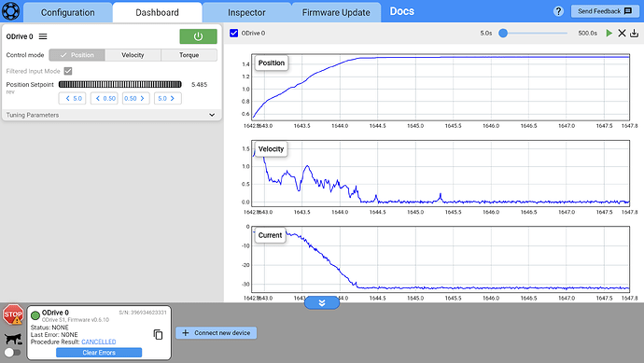Screen dimensions: 644x363
Task: Switch to the Dashboard tab
Action: pyautogui.click(x=158, y=13)
